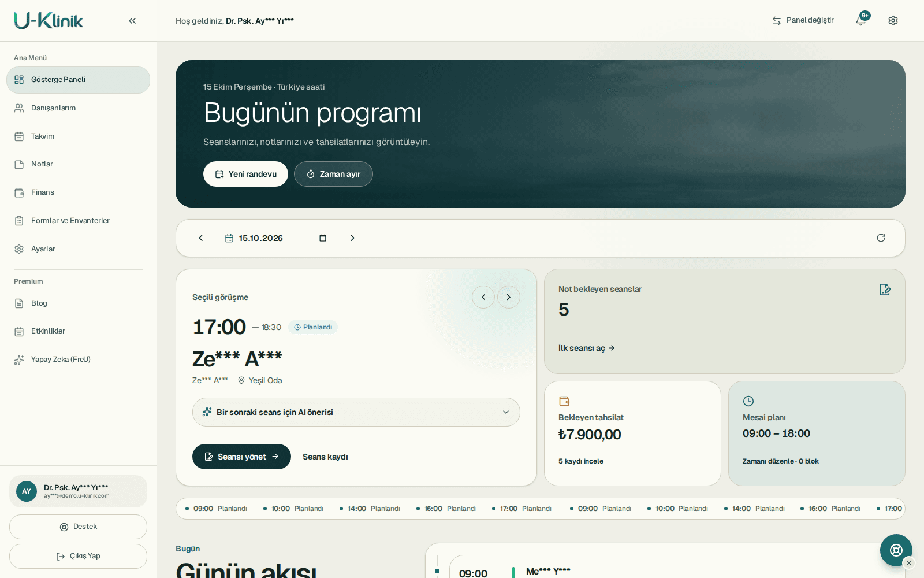Click Çıkış Yap button
This screenshot has width=924, height=578.
click(78, 556)
